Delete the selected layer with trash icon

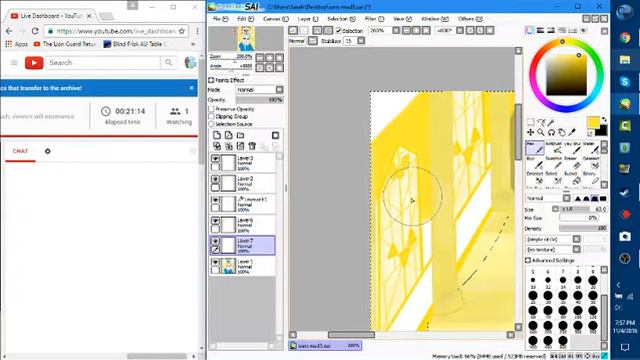pos(252,146)
